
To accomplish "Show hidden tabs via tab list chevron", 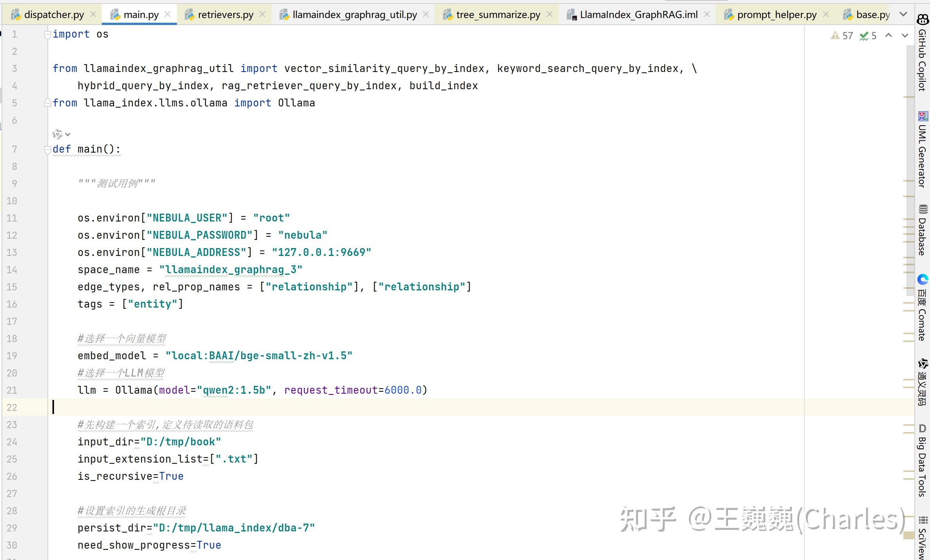I will [x=903, y=14].
